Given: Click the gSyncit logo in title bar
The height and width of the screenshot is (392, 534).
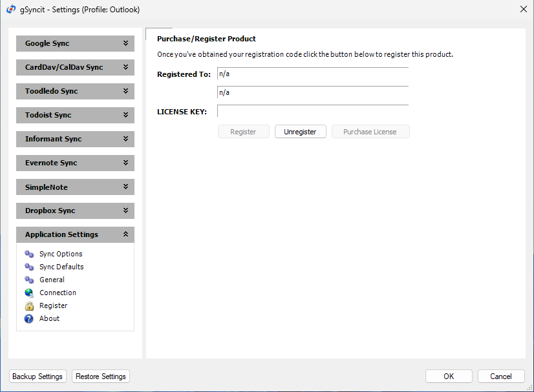Looking at the screenshot, I should point(11,9).
